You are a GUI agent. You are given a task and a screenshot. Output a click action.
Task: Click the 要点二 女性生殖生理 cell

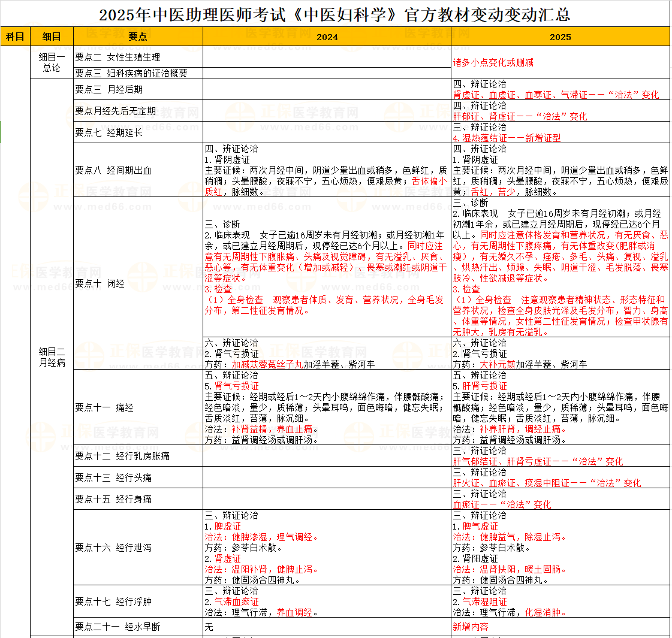point(117,57)
